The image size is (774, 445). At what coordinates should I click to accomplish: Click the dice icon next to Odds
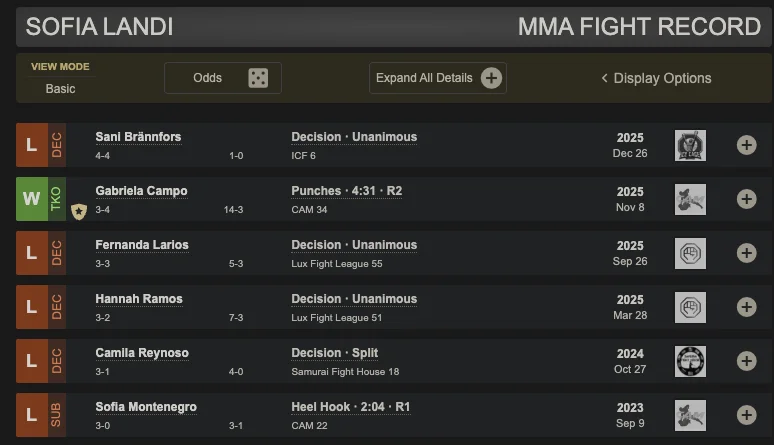[x=258, y=78]
